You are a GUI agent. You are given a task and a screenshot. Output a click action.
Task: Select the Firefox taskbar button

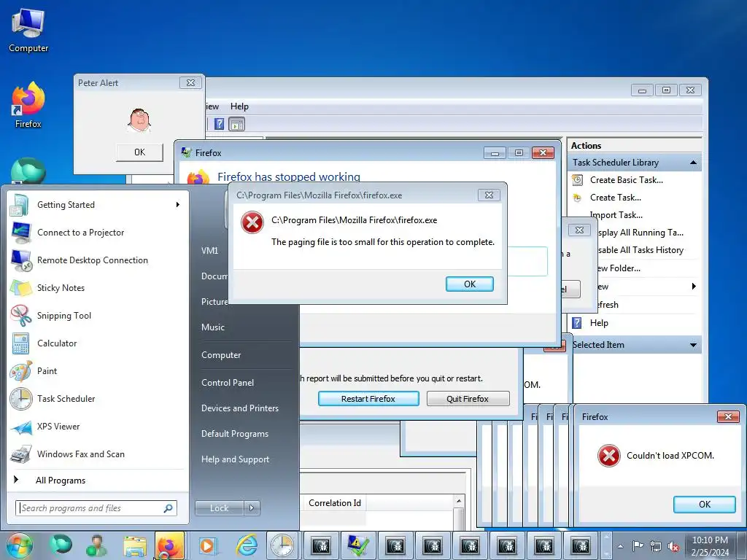[x=169, y=545]
